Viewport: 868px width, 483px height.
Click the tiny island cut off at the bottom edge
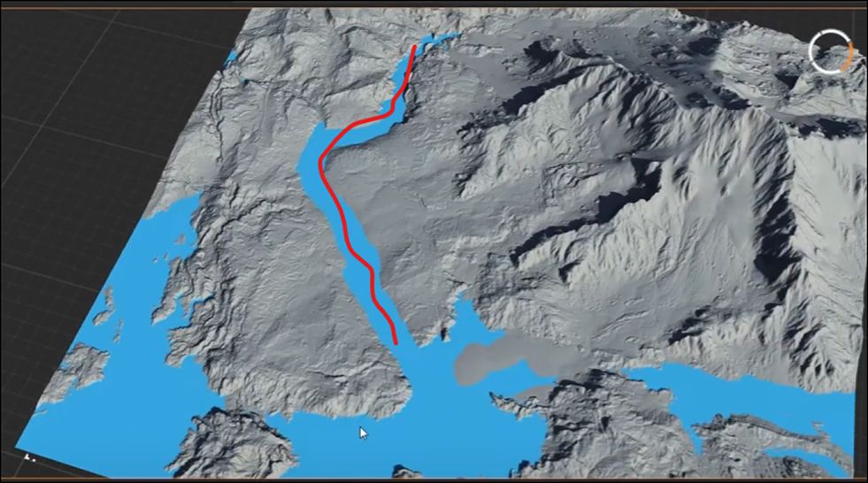pos(407,471)
